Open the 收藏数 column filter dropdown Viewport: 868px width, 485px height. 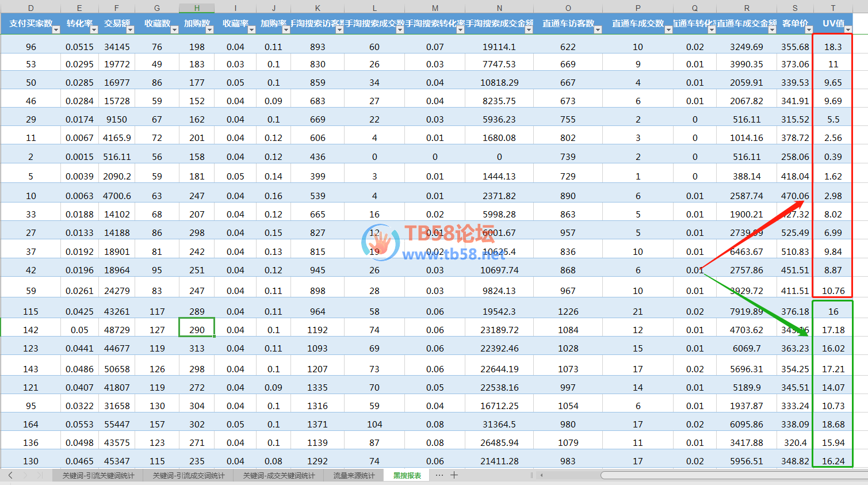(174, 29)
